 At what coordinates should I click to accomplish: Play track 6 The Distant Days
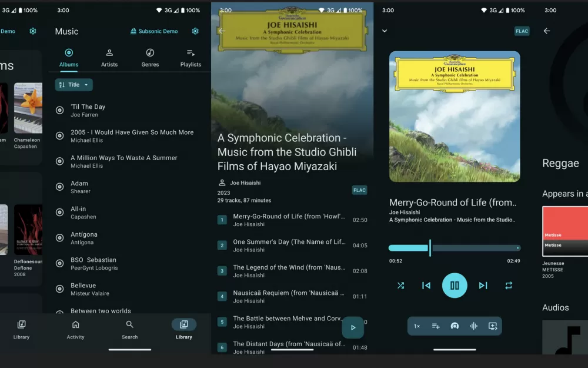[x=292, y=347]
